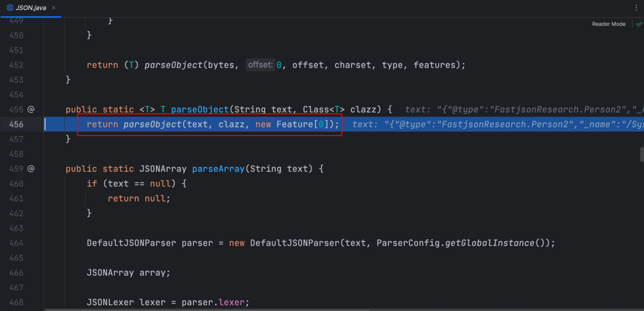Image resolution: width=644 pixels, height=311 pixels.
Task: Click the inline debug text value on line 455
Action: coord(524,110)
